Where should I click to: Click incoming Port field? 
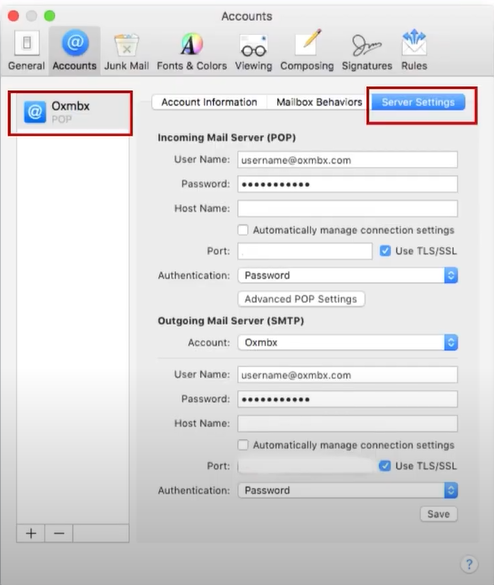click(x=305, y=251)
